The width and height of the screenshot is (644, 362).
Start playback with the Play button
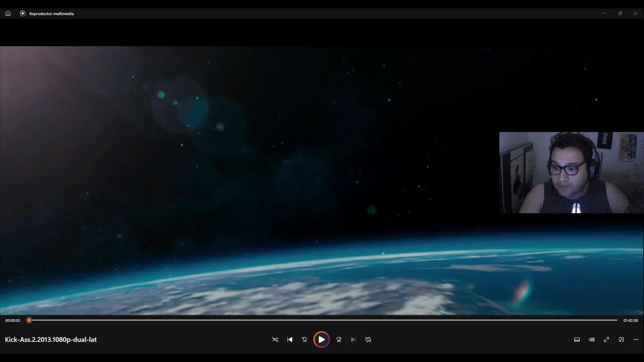(321, 339)
